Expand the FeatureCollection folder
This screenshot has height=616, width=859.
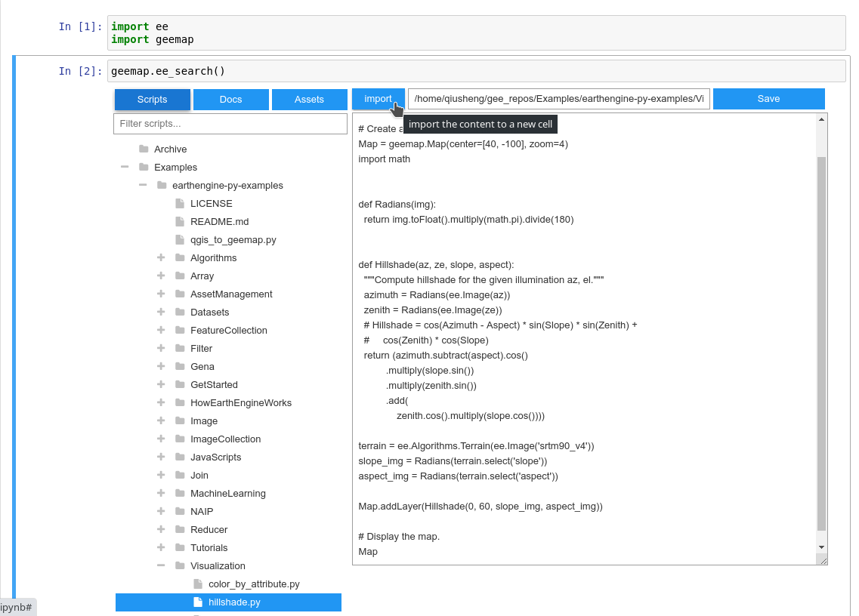point(161,331)
